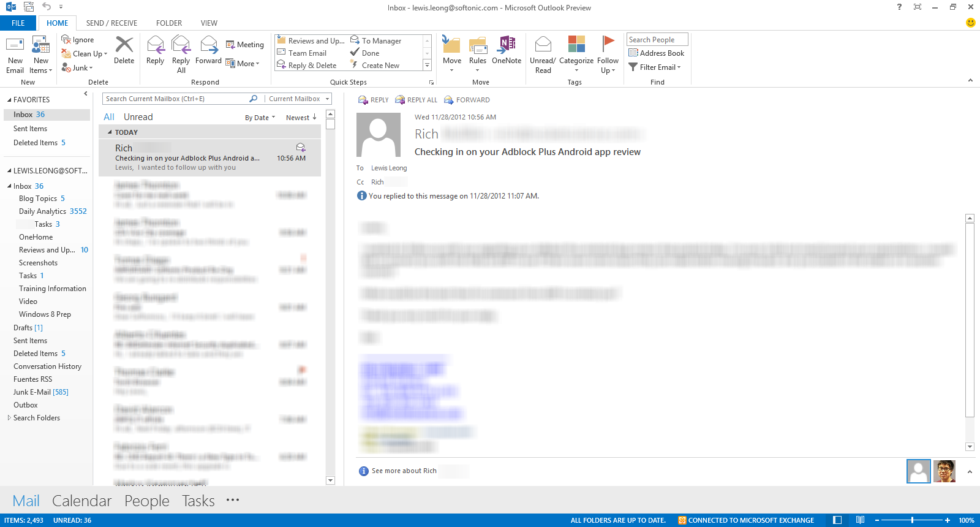Viewport: 980px width, 527px height.
Task: Collapse the ribbon
Action: tap(970, 80)
